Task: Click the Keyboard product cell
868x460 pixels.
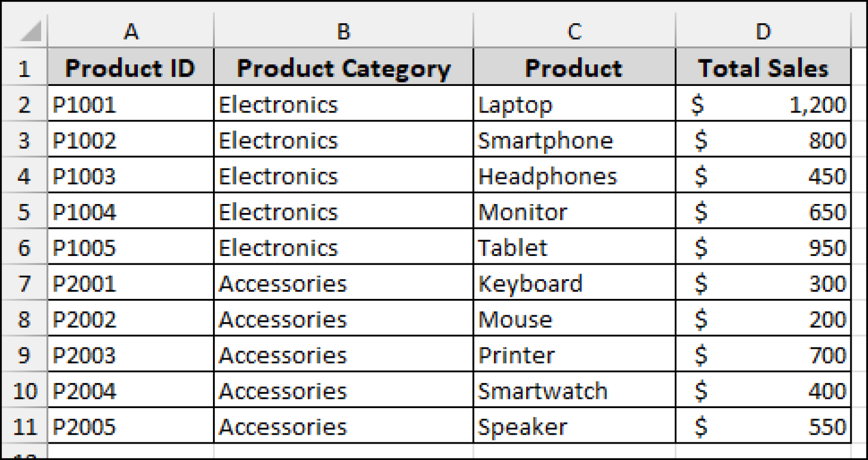Action: (x=574, y=283)
